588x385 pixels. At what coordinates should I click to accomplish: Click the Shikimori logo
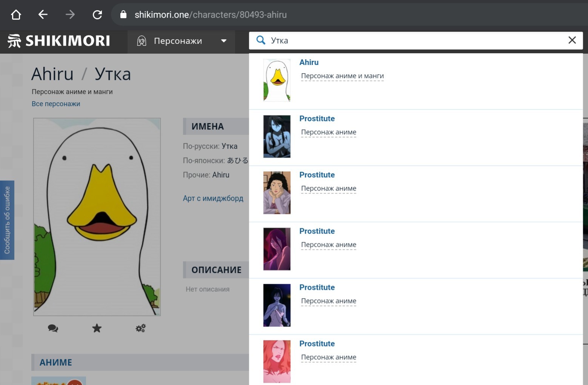pos(59,41)
